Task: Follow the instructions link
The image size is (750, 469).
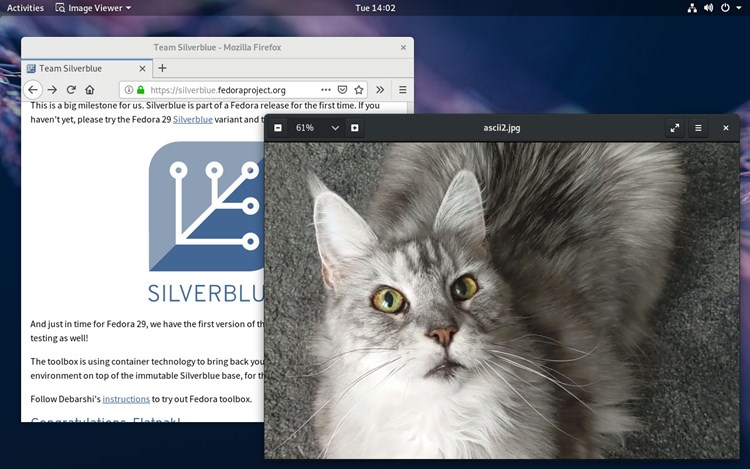Action: pyautogui.click(x=126, y=399)
